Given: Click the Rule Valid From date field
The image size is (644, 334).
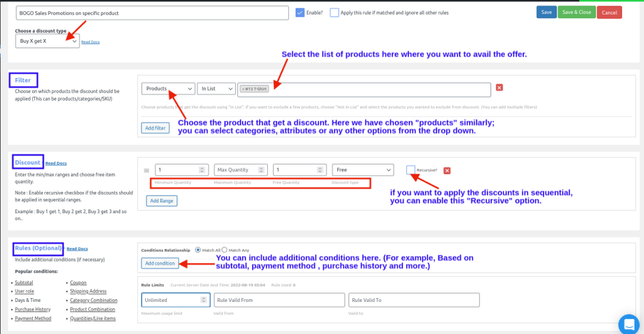Looking at the screenshot, I should pyautogui.click(x=279, y=300).
